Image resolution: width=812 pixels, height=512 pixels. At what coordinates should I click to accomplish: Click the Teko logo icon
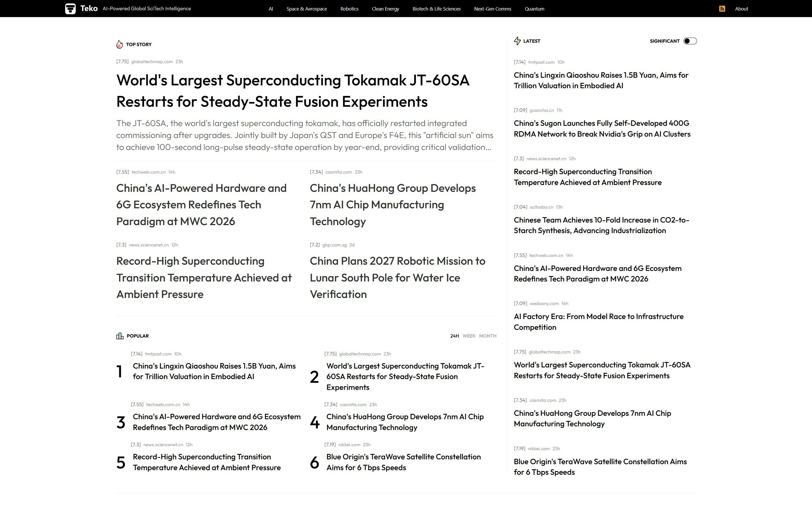(70, 9)
